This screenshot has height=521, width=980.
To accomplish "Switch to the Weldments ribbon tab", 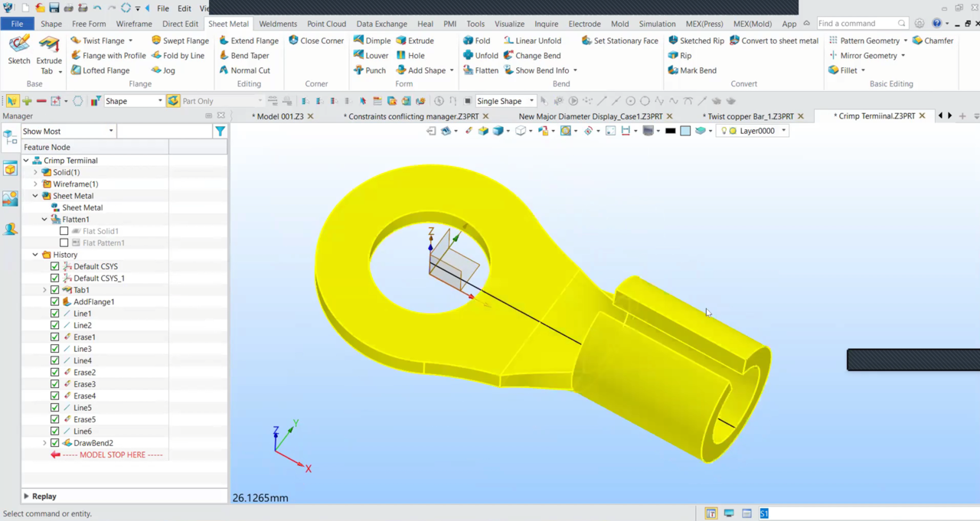I will point(278,24).
